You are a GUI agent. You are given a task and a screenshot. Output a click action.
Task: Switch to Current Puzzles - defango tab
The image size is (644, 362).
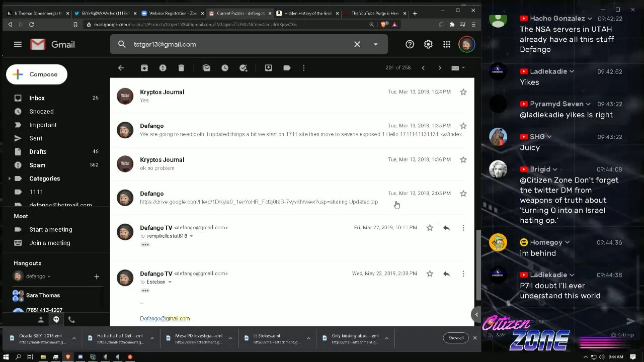point(240,13)
